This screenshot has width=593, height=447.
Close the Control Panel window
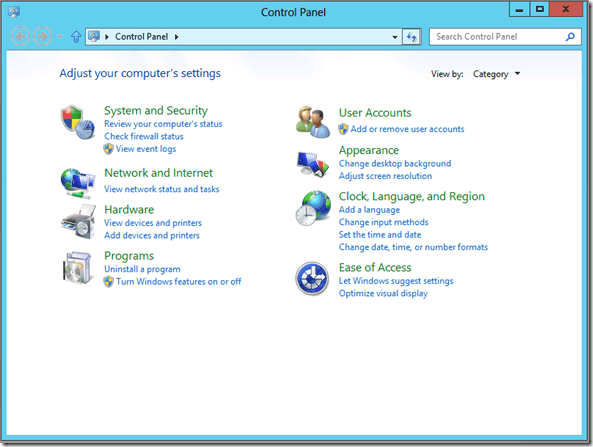pos(566,9)
